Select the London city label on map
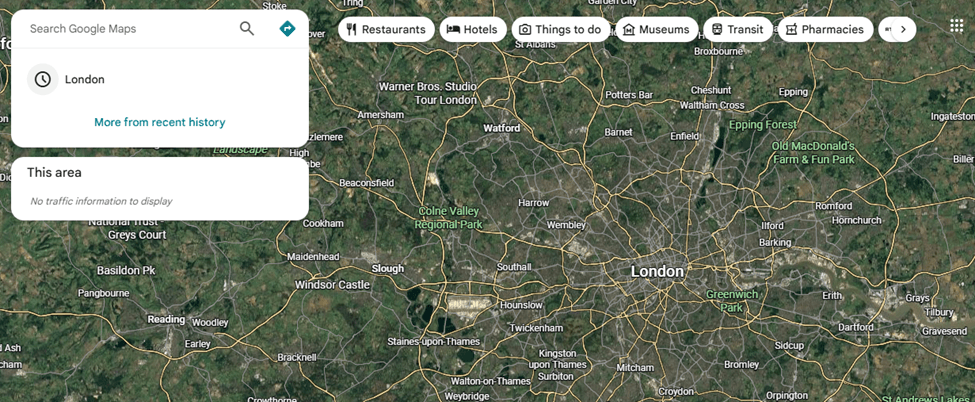Image resolution: width=975 pixels, height=402 pixels. [657, 271]
